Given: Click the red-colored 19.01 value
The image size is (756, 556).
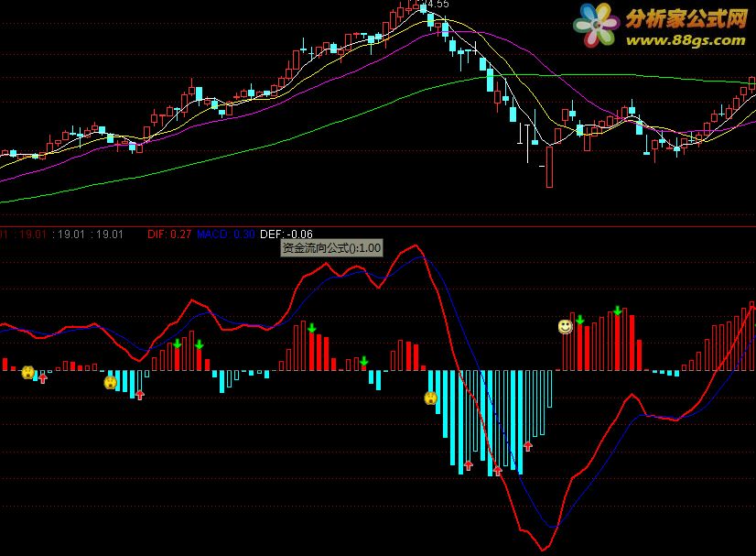Looking at the screenshot, I should [x=33, y=234].
